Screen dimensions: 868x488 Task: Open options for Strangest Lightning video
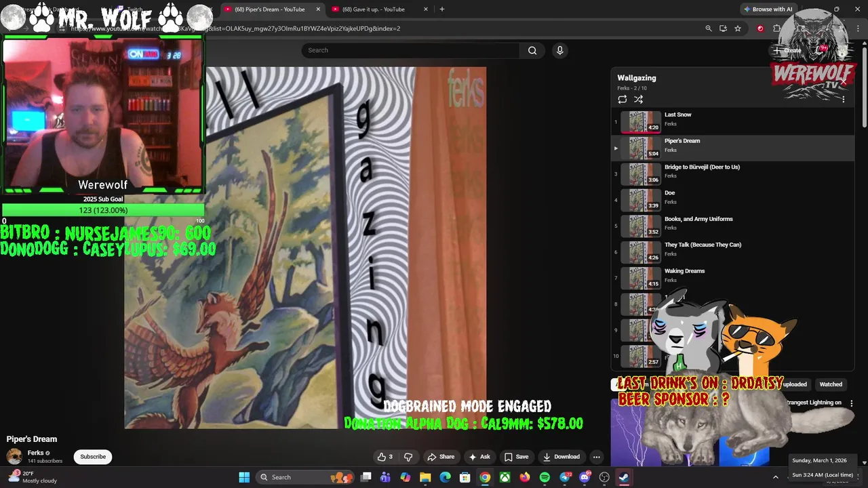852,403
